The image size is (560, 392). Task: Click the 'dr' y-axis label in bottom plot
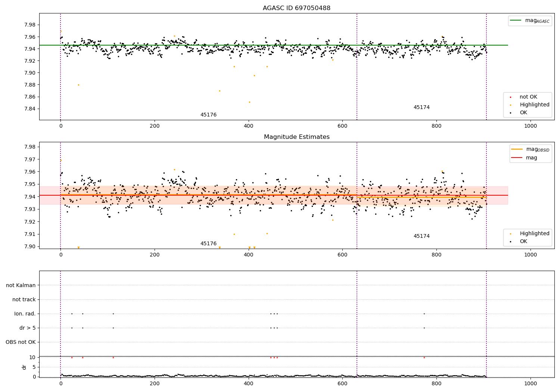point(24,367)
